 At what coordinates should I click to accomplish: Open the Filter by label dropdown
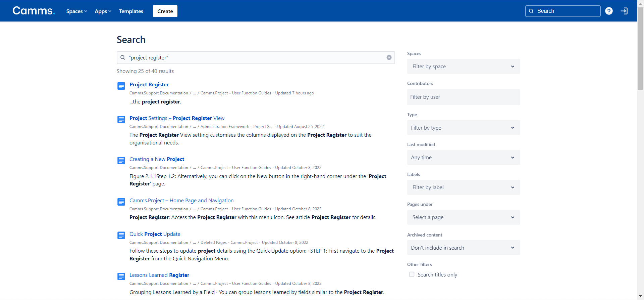coord(464,187)
